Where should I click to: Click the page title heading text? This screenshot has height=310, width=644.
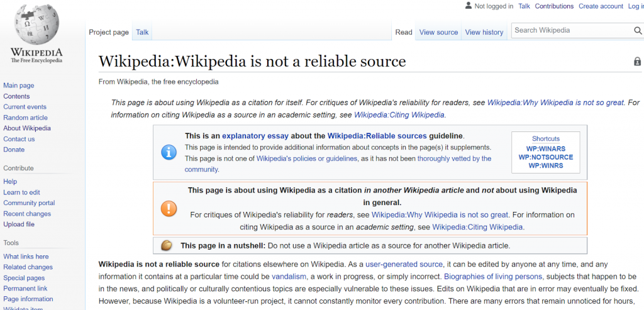(x=252, y=62)
